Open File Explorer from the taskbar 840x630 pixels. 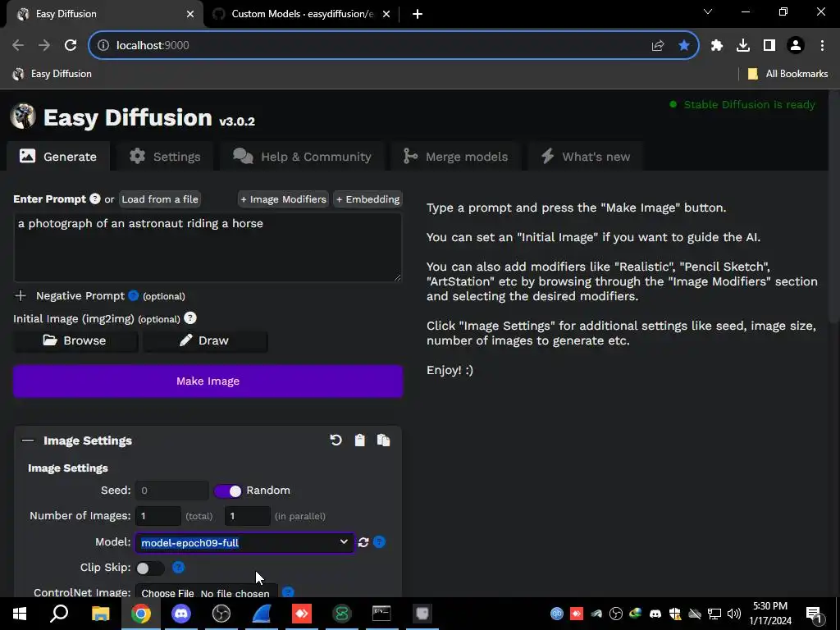pos(100,614)
